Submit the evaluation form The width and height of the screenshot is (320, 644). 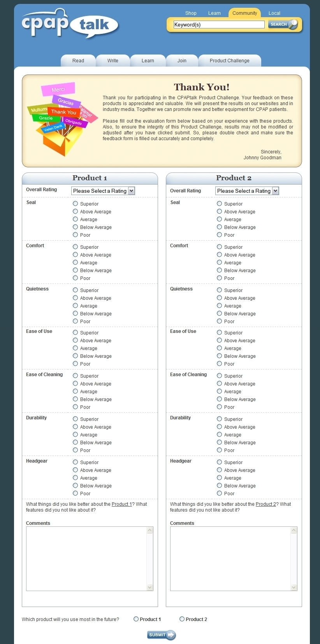161,635
